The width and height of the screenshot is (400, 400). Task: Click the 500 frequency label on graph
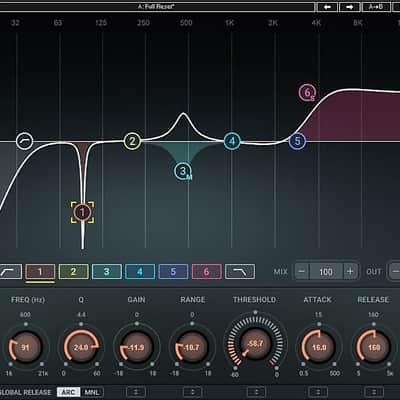pyautogui.click(x=186, y=23)
